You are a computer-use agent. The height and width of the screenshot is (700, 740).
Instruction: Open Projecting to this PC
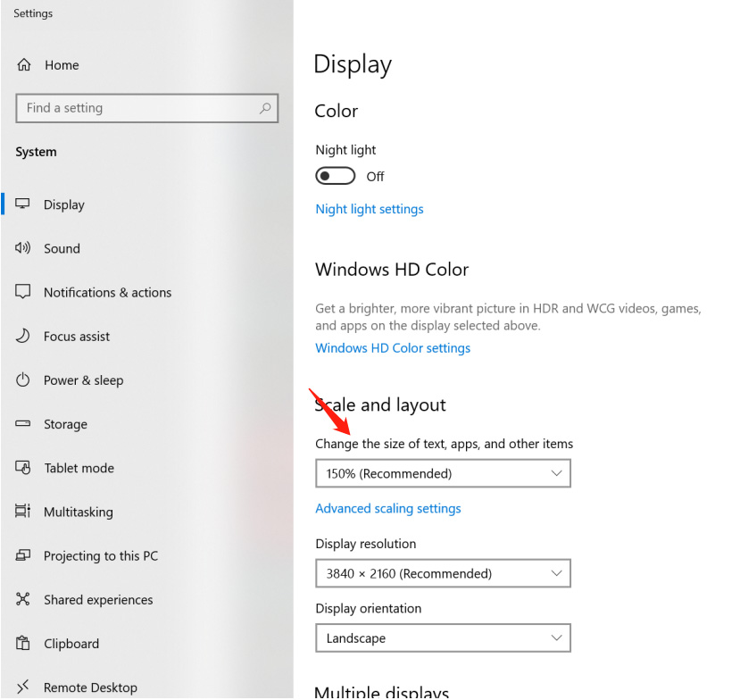101,556
